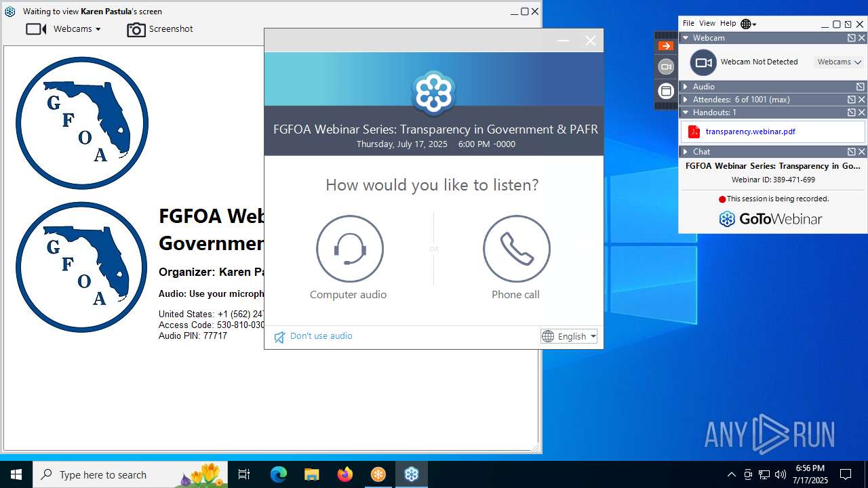Open the notification center

coord(846,474)
